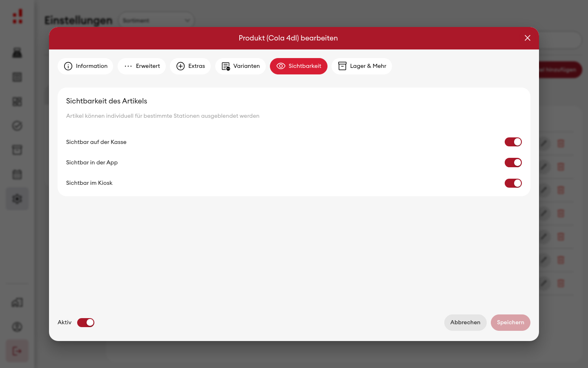
Task: Close the product edit dialog
Action: [x=528, y=38]
